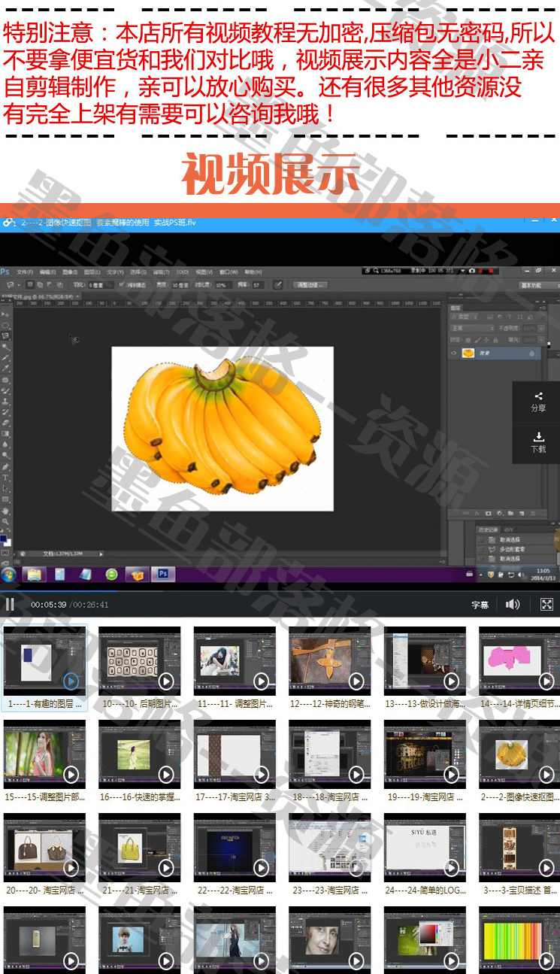Viewport: 560px width, 974px height.
Task: Open the 文件 menu in Photoshop
Action: click(25, 272)
